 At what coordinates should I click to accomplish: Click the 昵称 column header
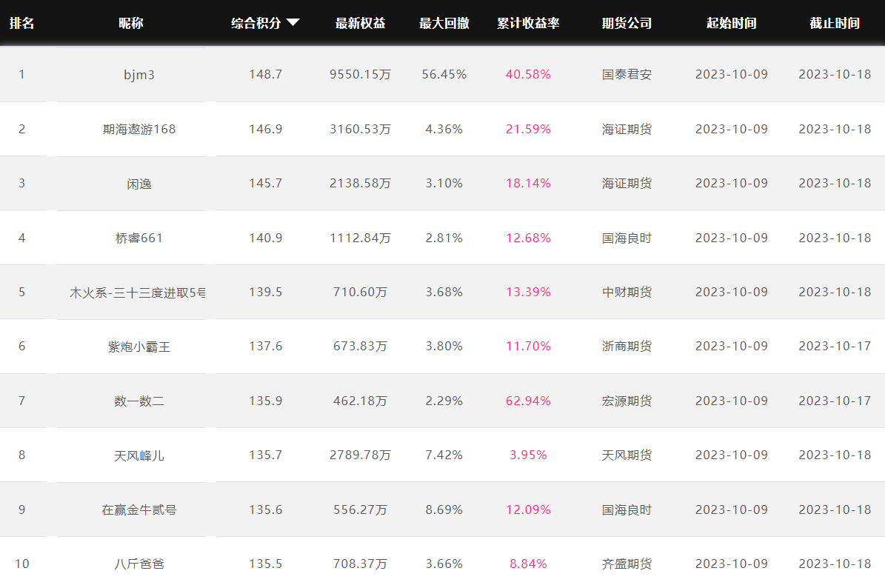coord(131,23)
